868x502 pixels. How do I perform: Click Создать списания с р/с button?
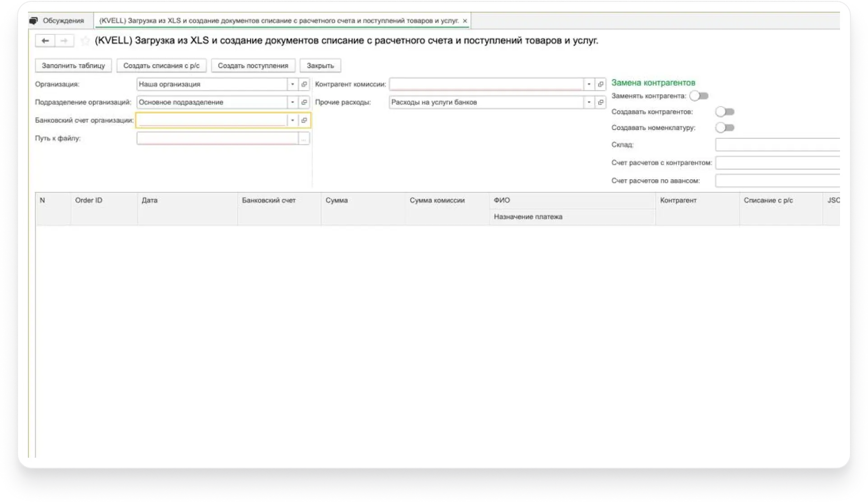162,65
